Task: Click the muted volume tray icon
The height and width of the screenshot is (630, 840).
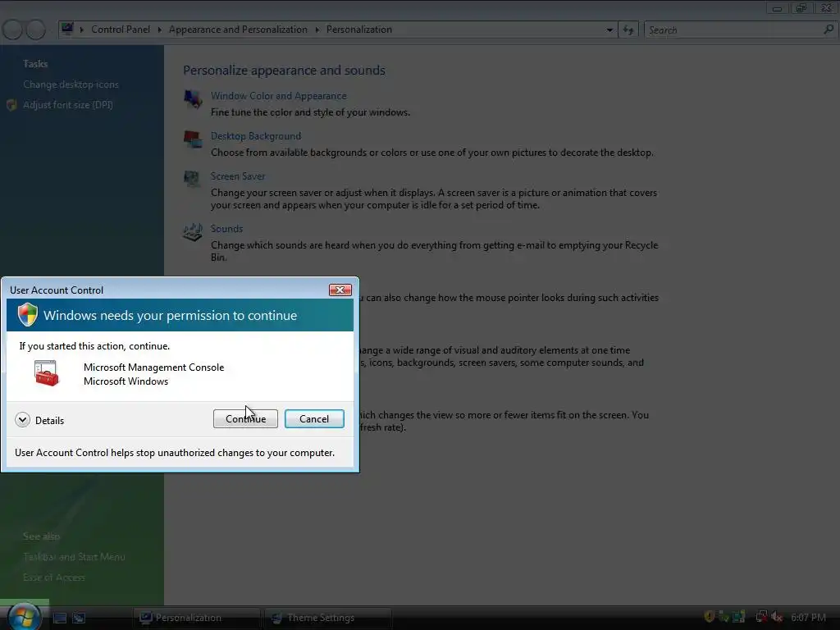Action: 778,617
